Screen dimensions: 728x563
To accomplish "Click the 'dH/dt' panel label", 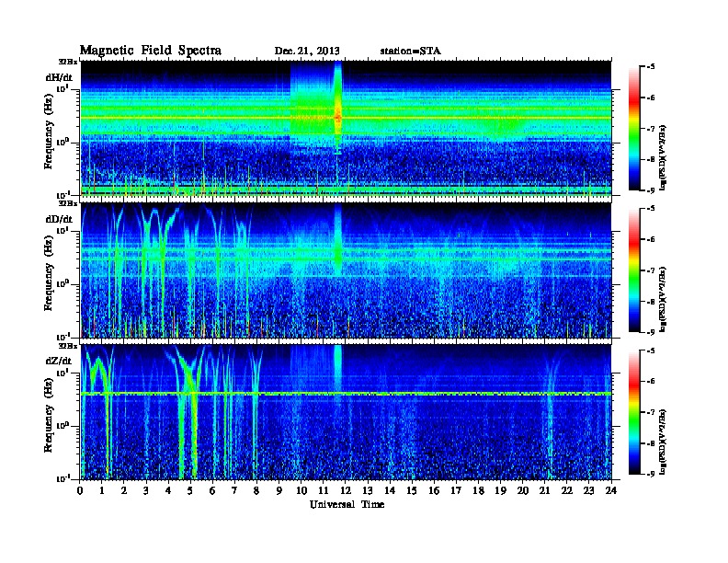I will (x=59, y=77).
